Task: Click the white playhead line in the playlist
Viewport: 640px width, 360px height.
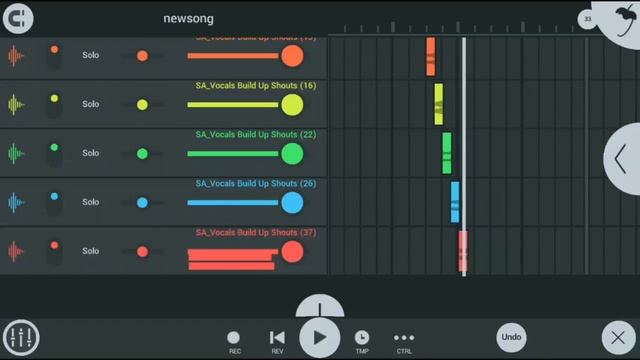Action: 464,157
